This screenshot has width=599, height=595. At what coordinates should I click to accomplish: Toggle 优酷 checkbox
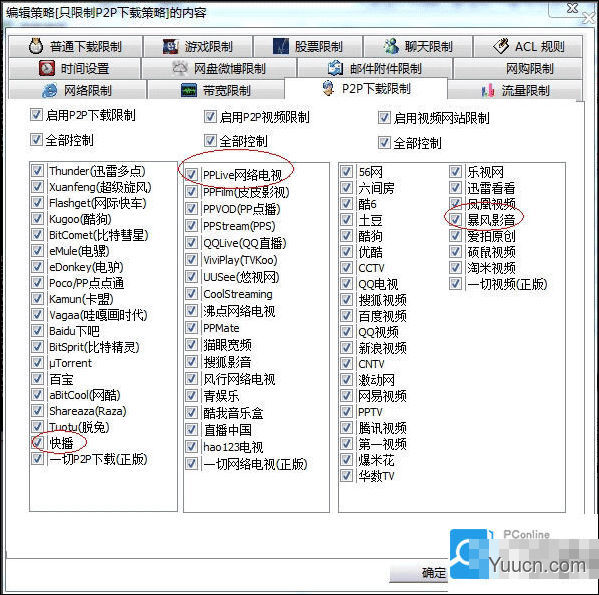click(346, 251)
